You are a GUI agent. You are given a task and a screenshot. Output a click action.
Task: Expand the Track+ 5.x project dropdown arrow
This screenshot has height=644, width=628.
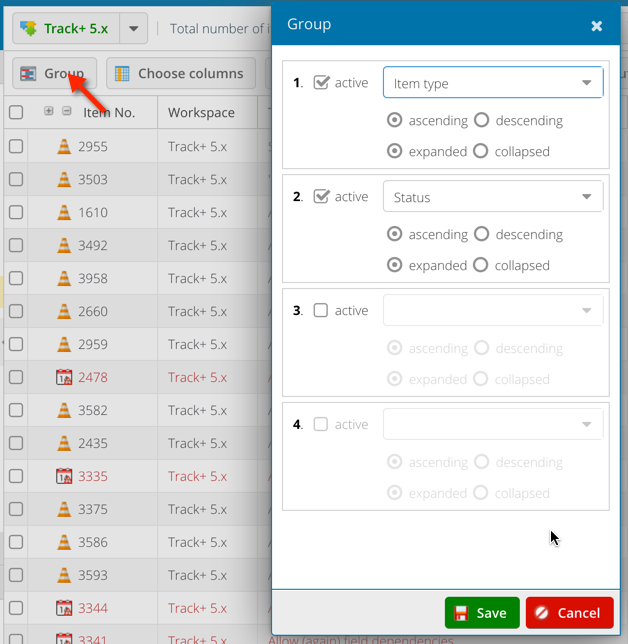point(135,29)
